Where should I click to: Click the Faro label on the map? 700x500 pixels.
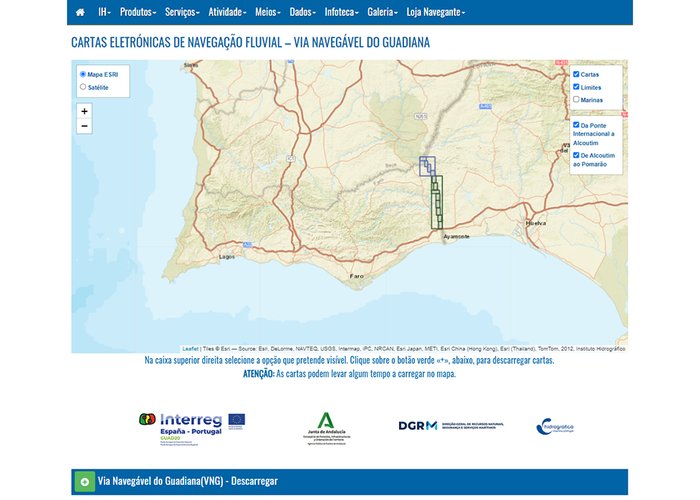(x=357, y=276)
